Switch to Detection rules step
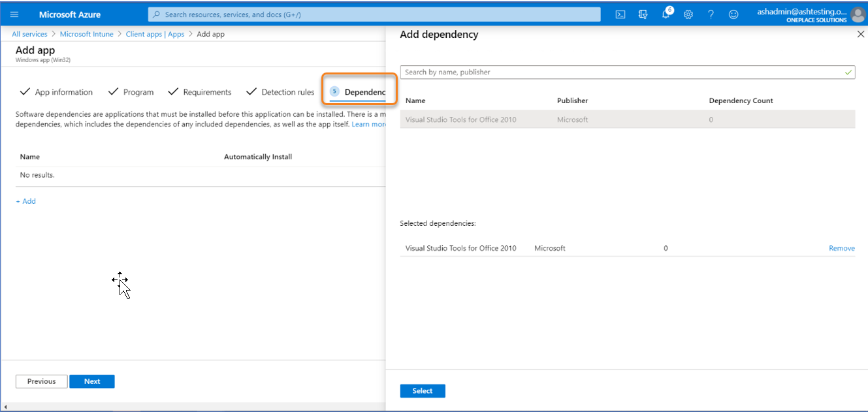 pyautogui.click(x=280, y=92)
